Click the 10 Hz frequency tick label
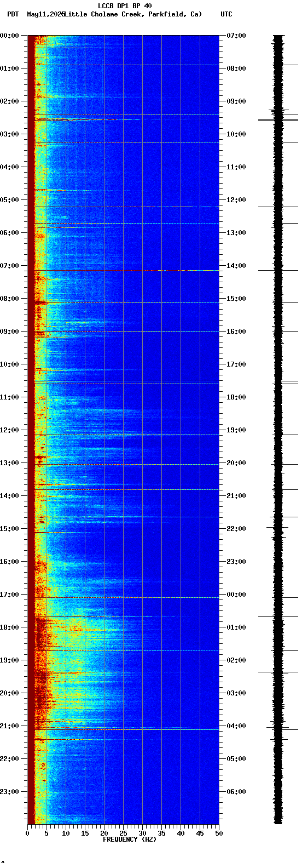This screenshot has height=868, width=302. tap(66, 833)
